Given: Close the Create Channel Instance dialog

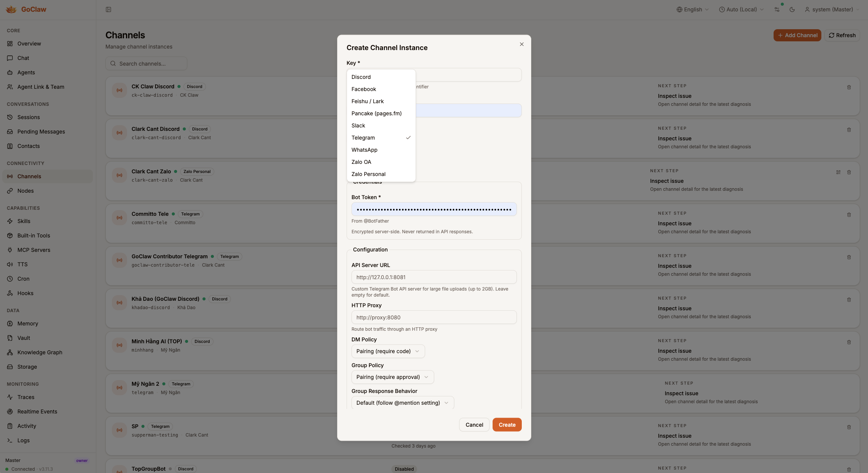Looking at the screenshot, I should click(522, 44).
